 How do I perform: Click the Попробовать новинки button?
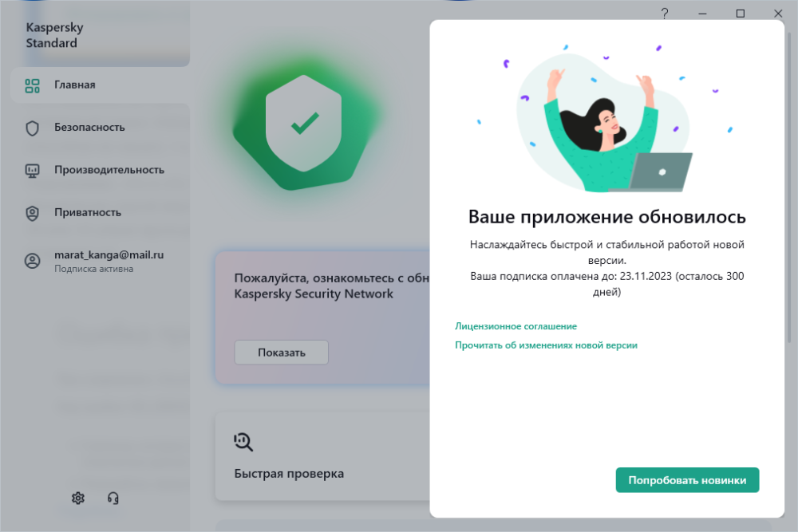coord(687,480)
